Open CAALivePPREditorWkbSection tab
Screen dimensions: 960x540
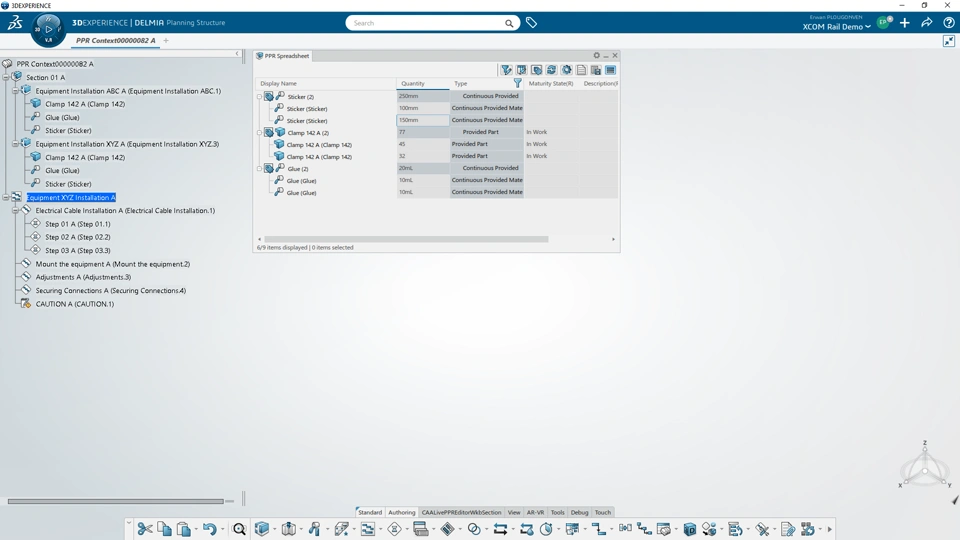461,512
